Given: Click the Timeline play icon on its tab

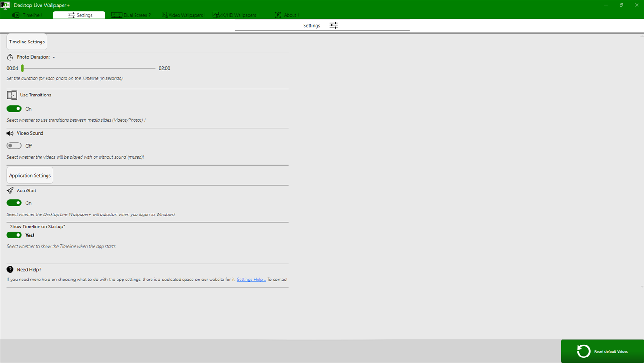Looking at the screenshot, I should 16,14.
